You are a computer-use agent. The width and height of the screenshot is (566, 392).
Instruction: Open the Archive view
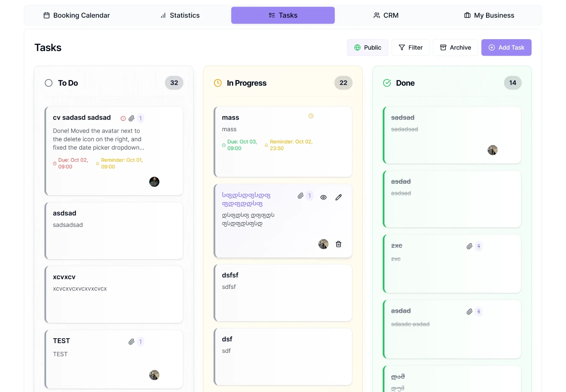(x=455, y=47)
